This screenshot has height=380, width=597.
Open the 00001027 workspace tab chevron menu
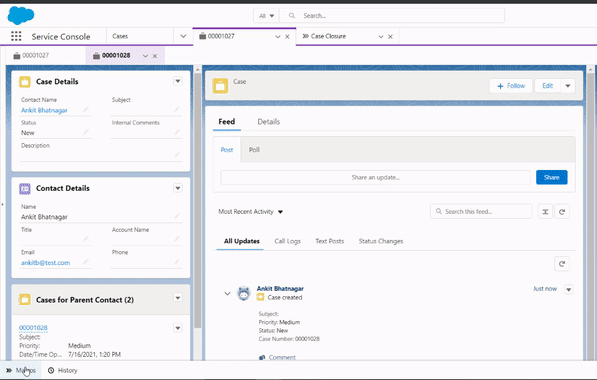pyautogui.click(x=278, y=37)
